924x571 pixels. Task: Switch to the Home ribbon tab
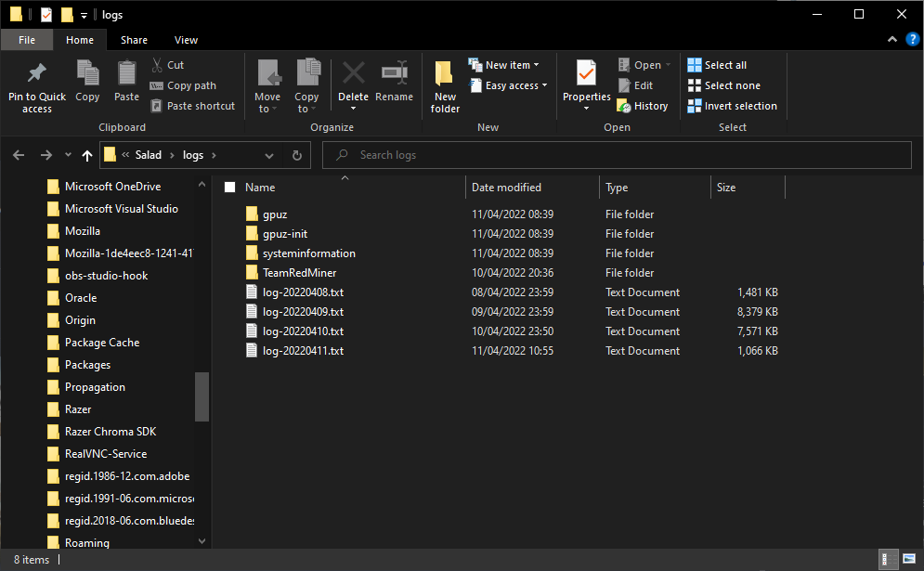[80, 40]
